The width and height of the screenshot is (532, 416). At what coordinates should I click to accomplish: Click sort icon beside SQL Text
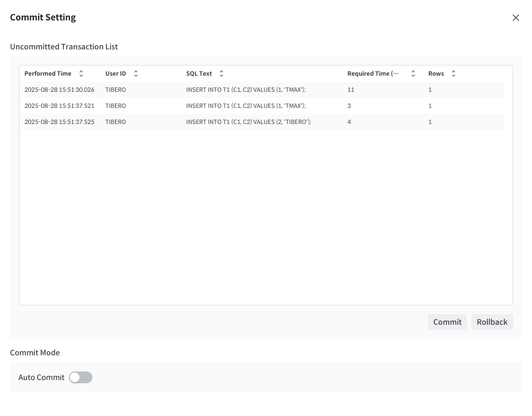tap(221, 74)
